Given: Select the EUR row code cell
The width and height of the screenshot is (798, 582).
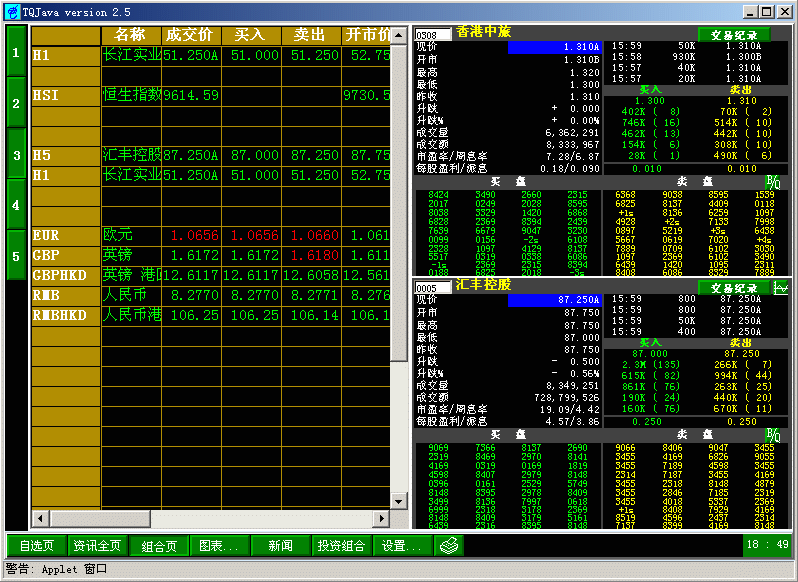Looking at the screenshot, I should click(x=66, y=236).
